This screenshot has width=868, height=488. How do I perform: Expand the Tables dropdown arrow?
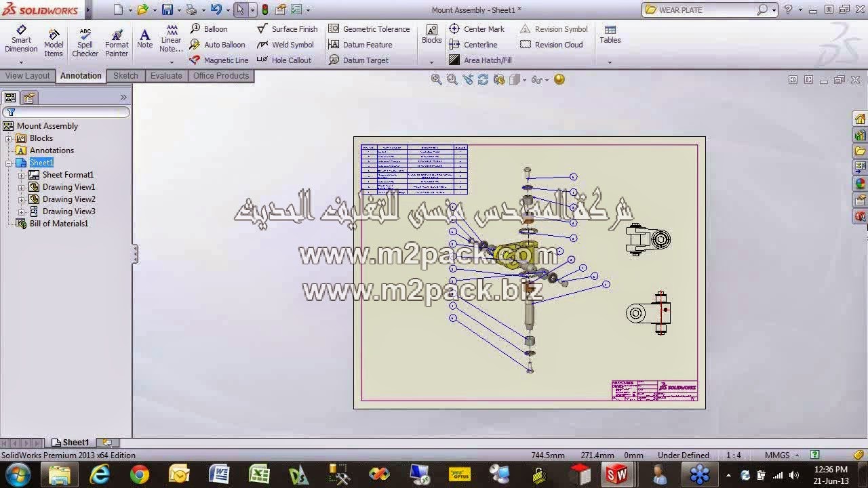610,63
